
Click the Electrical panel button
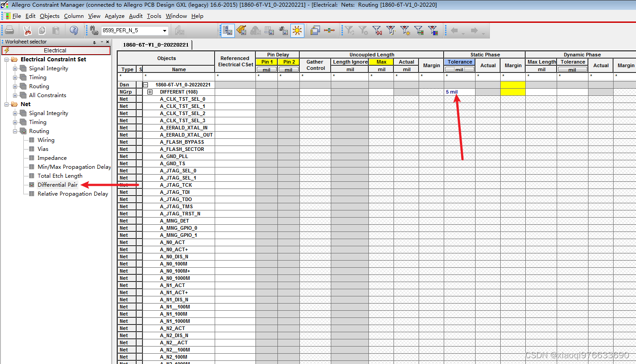tap(56, 51)
